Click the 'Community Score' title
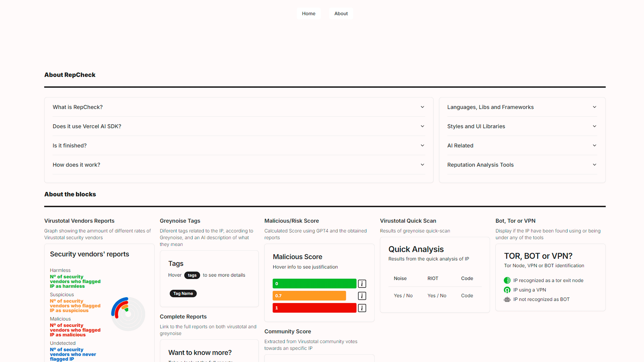 287,331
